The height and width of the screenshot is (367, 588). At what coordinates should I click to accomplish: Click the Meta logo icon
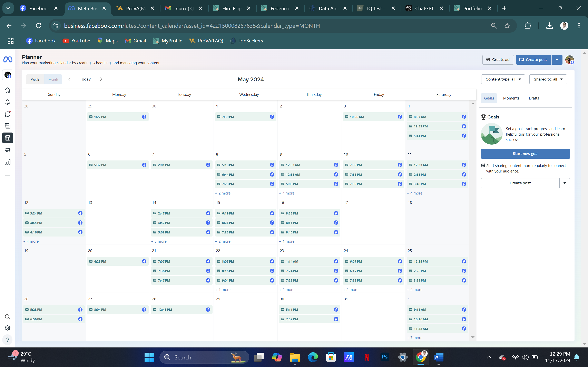[x=8, y=59]
